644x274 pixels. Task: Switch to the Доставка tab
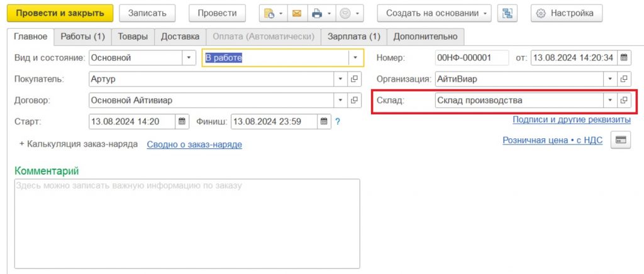[180, 36]
